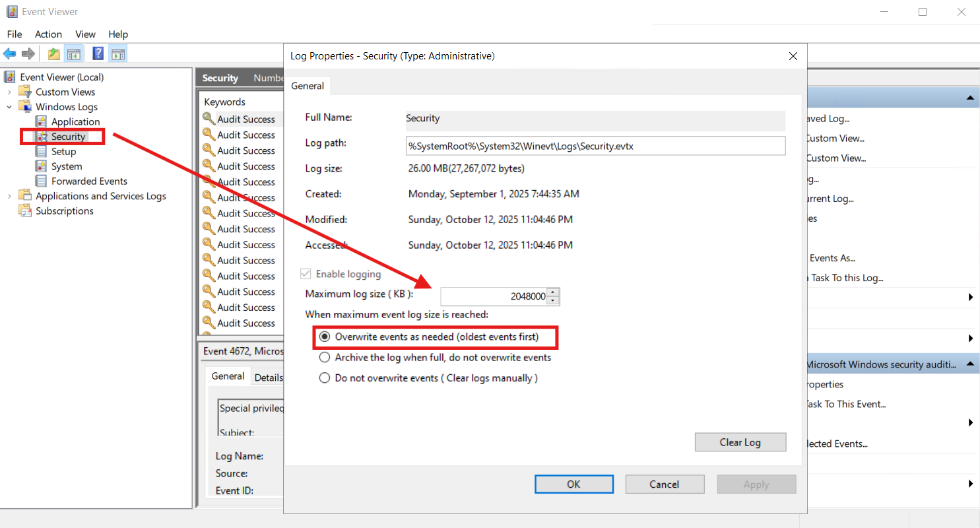The height and width of the screenshot is (528, 980).
Task: Open the Action menu
Action: tap(48, 34)
